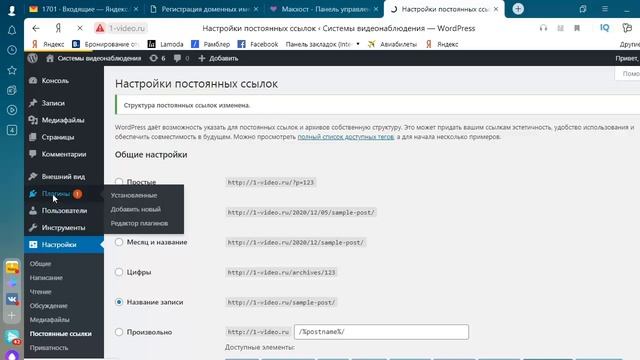Viewport: 640px width, 360px height.
Task: Open favorites star icon in sidebar
Action: click(12, 70)
